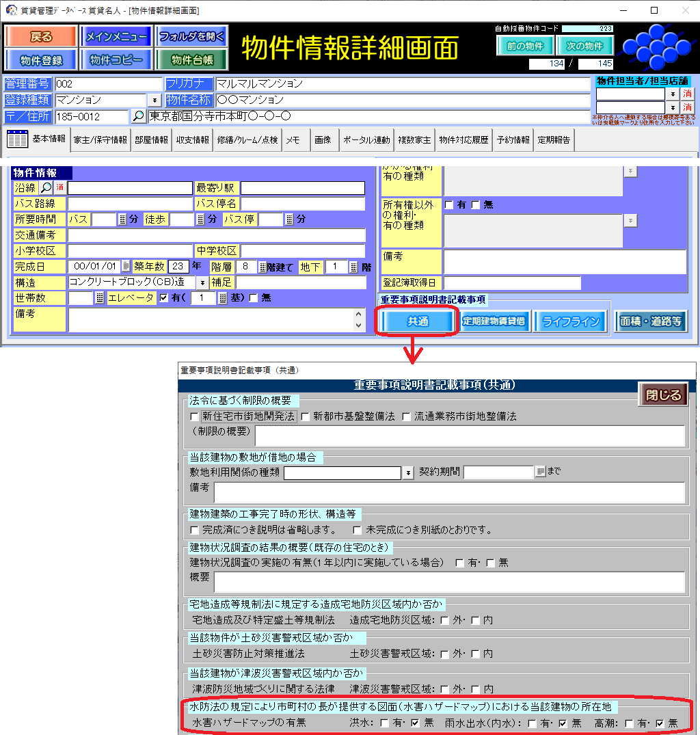Click the magnifier icon beside the 〒/住所 postal code
This screenshot has height=735, width=700.
(138, 116)
